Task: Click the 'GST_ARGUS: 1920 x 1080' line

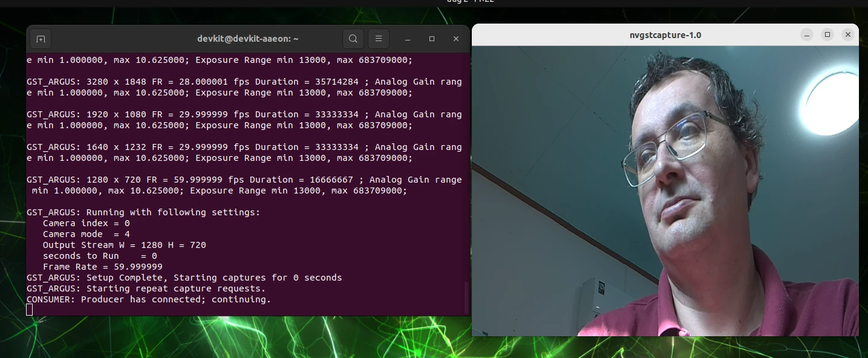Action: [x=244, y=114]
